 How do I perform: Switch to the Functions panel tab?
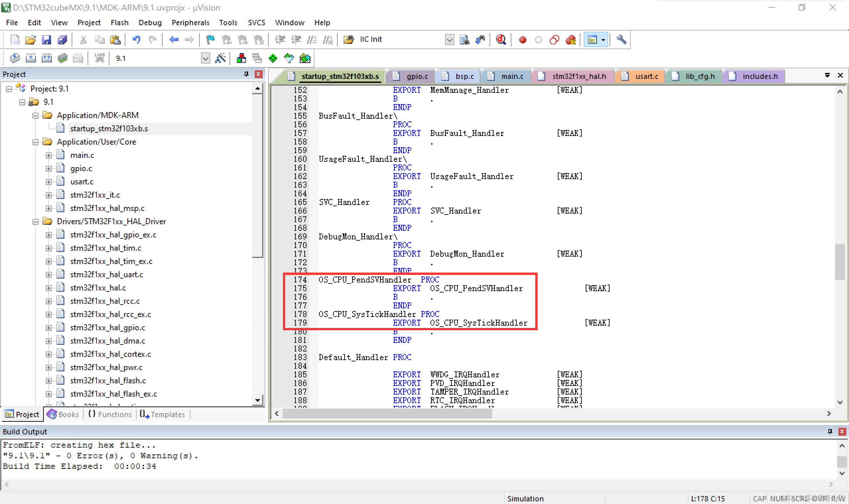click(x=110, y=414)
